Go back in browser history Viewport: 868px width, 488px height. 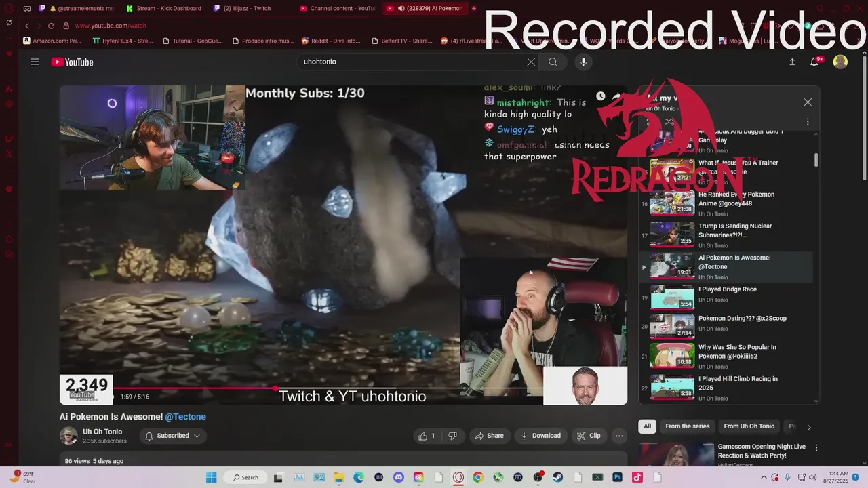[26, 26]
